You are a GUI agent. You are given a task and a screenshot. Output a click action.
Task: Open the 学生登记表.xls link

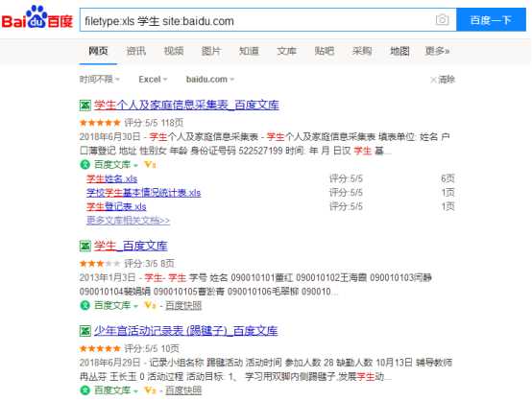tap(116, 206)
